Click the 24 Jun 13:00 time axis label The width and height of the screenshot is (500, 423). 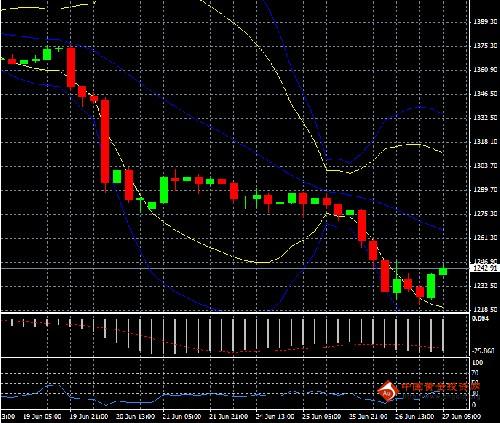pos(275,417)
